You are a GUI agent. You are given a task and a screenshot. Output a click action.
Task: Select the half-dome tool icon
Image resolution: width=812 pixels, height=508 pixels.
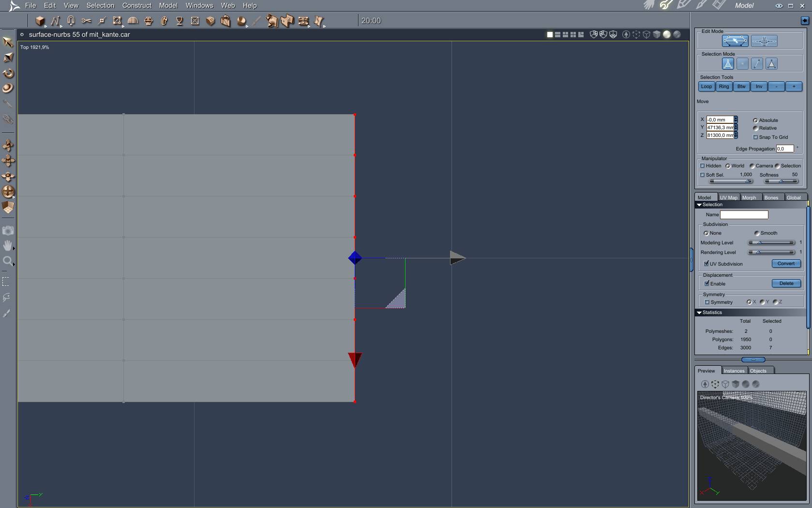click(x=133, y=20)
